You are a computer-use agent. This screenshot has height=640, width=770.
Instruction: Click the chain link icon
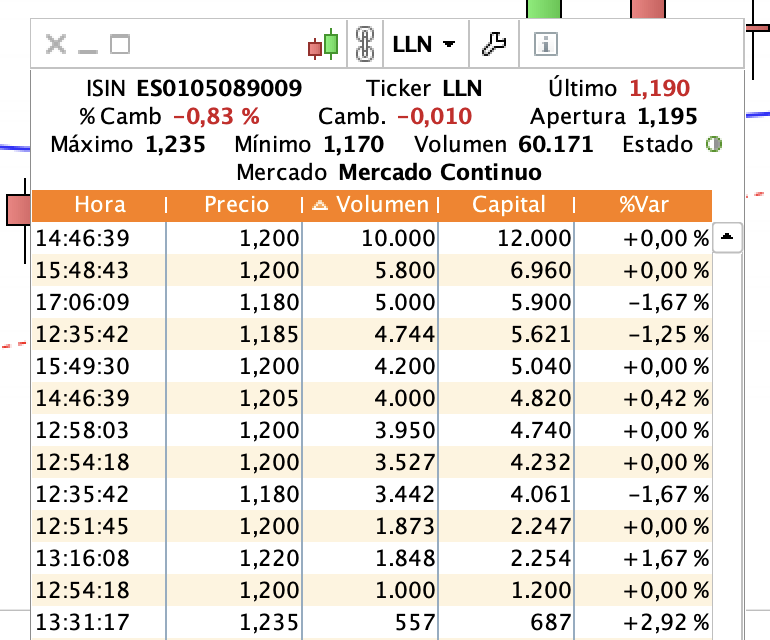click(364, 45)
